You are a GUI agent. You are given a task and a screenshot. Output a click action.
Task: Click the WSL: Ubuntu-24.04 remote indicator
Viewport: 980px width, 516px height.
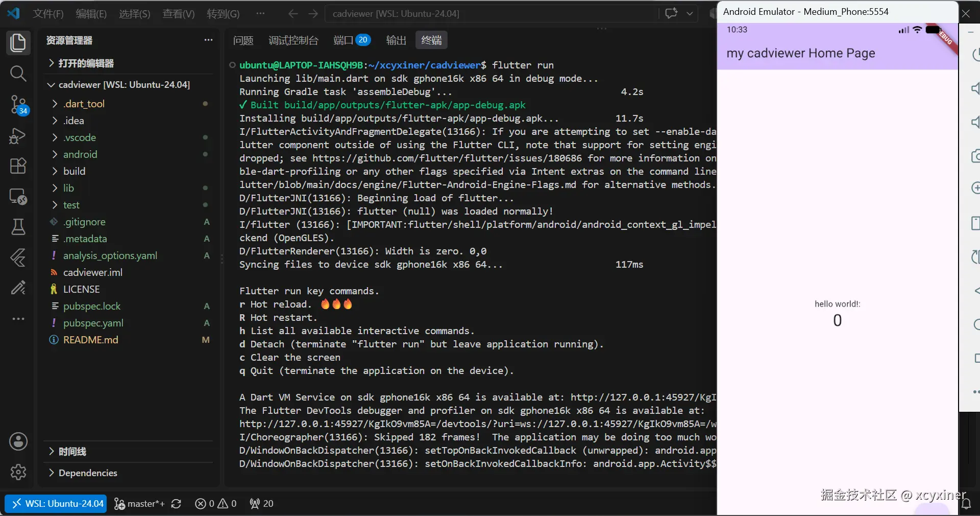(56, 504)
